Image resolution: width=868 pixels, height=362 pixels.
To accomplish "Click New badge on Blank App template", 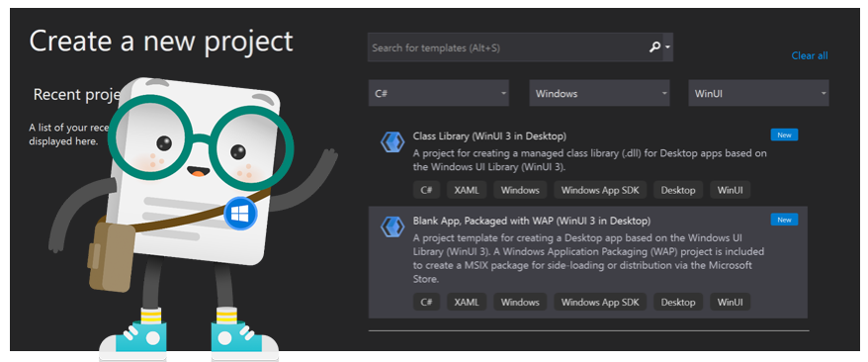I will point(784,220).
